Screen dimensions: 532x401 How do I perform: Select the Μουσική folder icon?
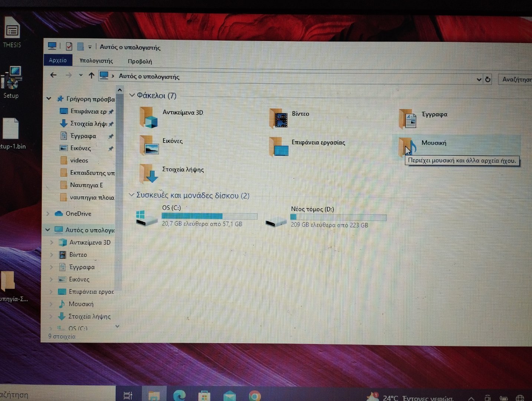point(407,147)
